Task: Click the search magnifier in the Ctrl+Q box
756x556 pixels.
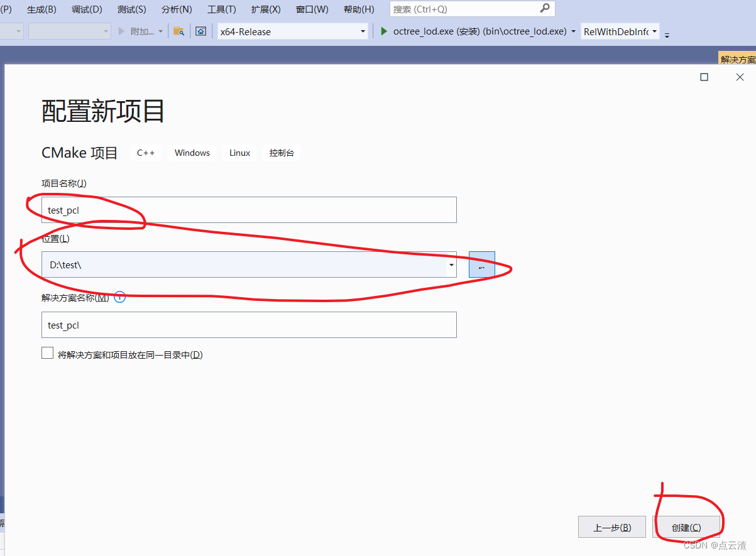Action: coord(547,9)
